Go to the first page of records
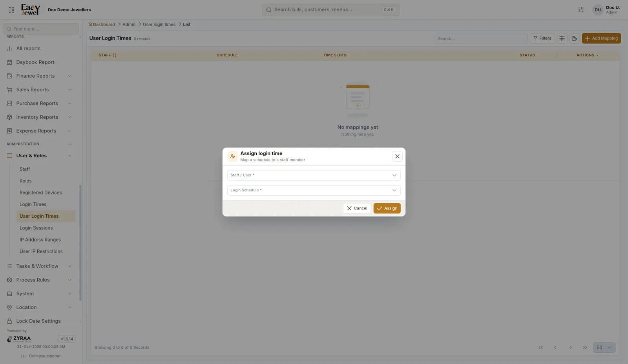628x364 pixels. pyautogui.click(x=540, y=348)
